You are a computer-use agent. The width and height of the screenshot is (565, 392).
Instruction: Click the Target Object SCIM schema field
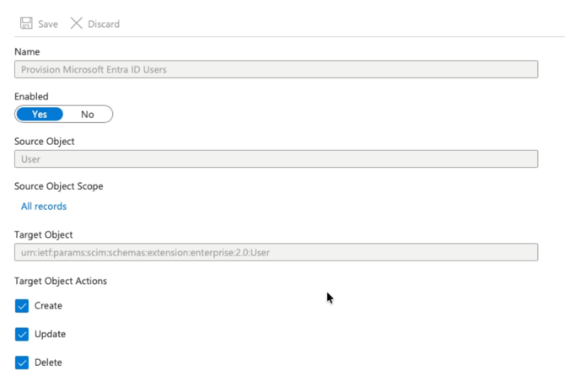[276, 252]
